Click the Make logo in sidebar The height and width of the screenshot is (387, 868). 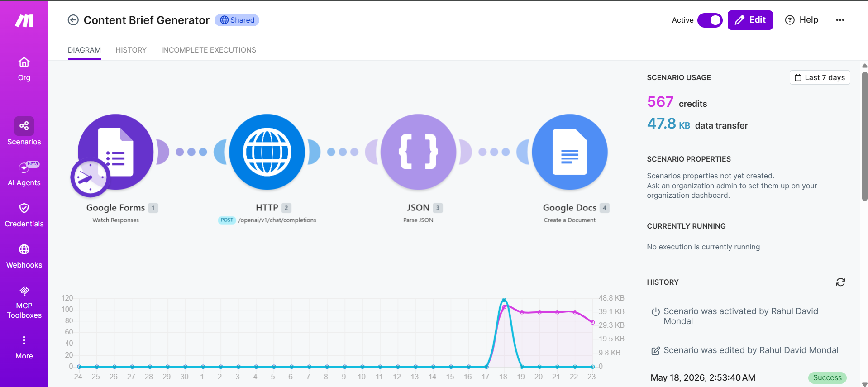click(24, 21)
